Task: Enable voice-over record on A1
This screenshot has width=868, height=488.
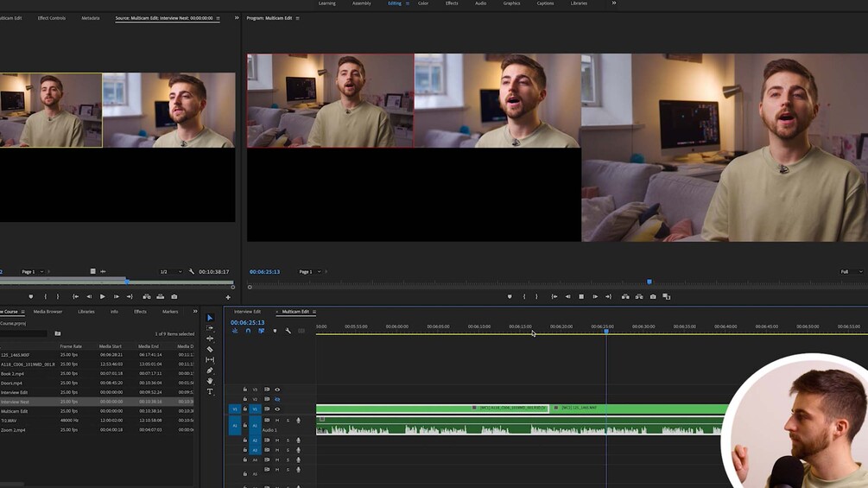Action: (298, 421)
